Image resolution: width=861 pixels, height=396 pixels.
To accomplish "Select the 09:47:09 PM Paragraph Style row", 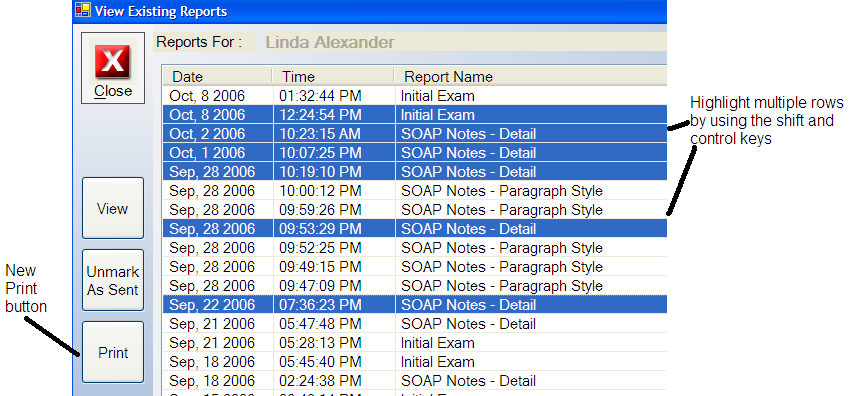I will (415, 286).
